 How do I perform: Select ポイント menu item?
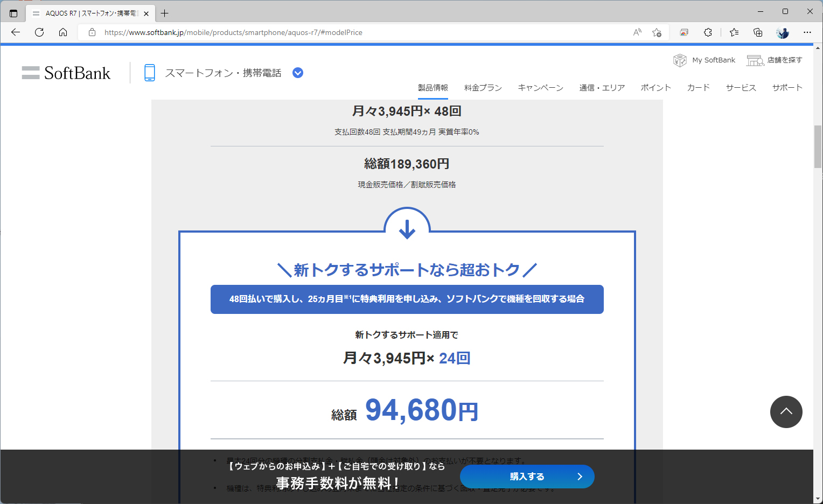(655, 88)
